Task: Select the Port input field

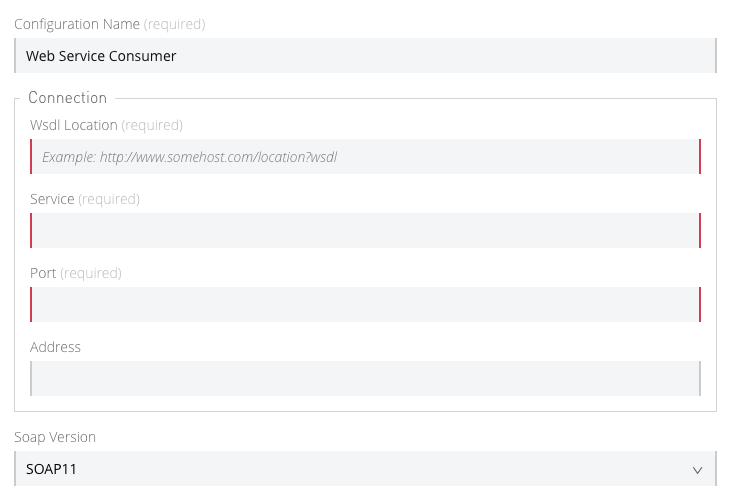Action: tap(365, 305)
